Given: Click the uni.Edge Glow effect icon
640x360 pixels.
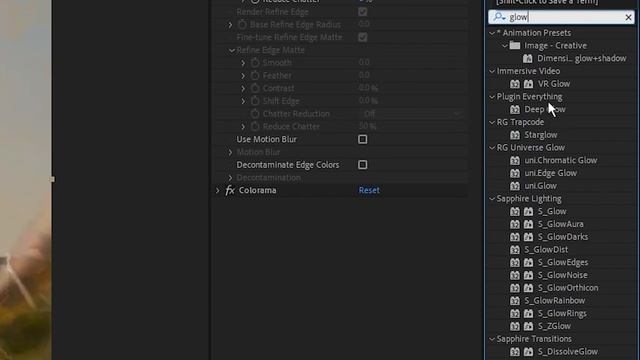Looking at the screenshot, I should (x=515, y=173).
